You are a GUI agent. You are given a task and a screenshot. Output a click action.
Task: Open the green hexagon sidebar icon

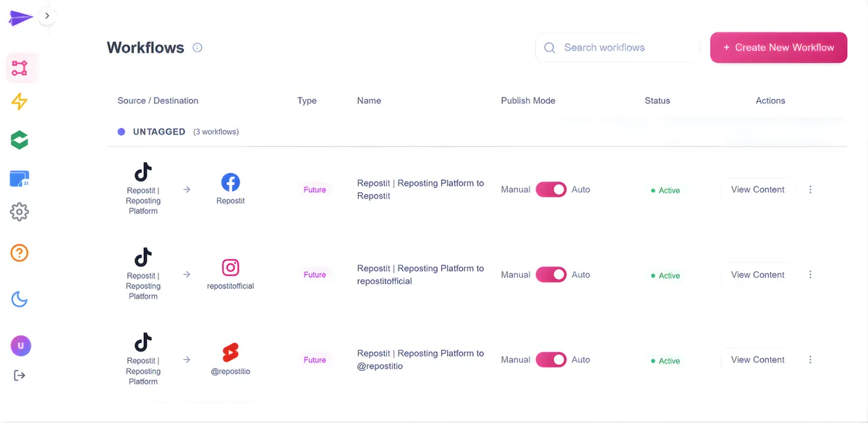(x=20, y=140)
